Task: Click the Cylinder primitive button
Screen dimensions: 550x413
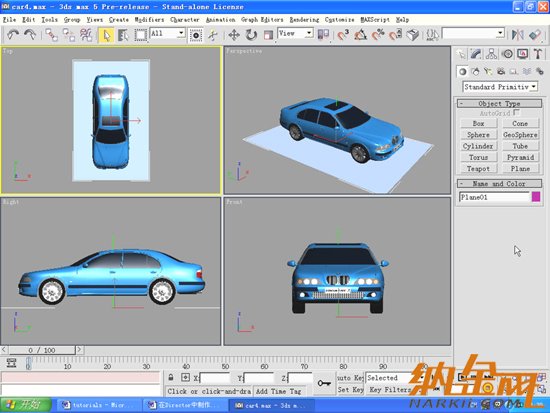Action: tap(478, 146)
